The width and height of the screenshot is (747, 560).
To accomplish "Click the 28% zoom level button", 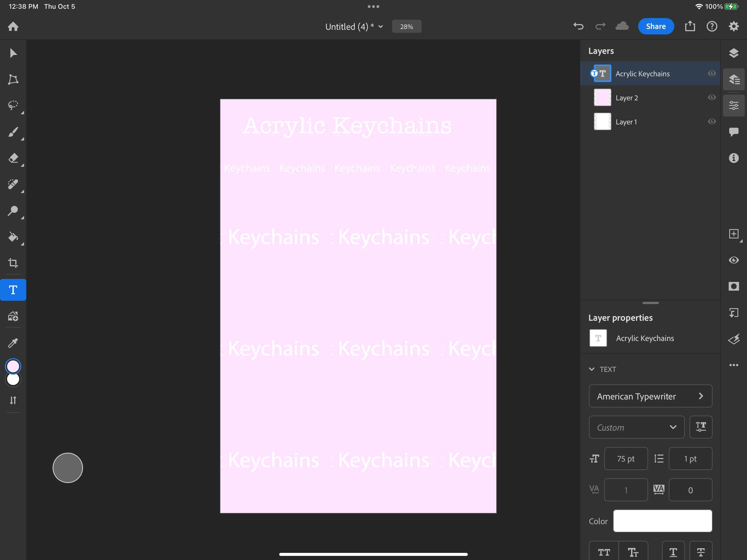I will tap(406, 27).
